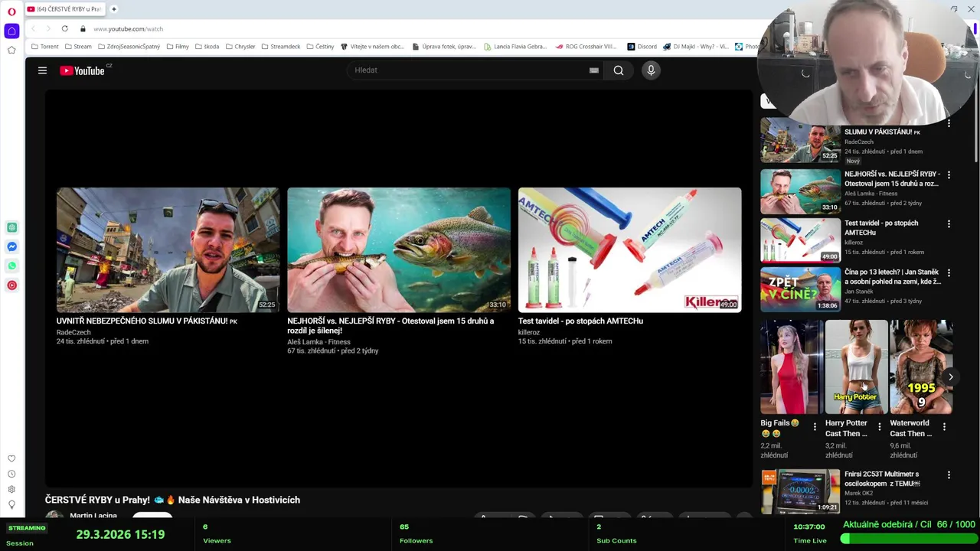Viewport: 980px width, 551px height.
Task: Open the heart icon in Opera sidebar
Action: [11, 458]
